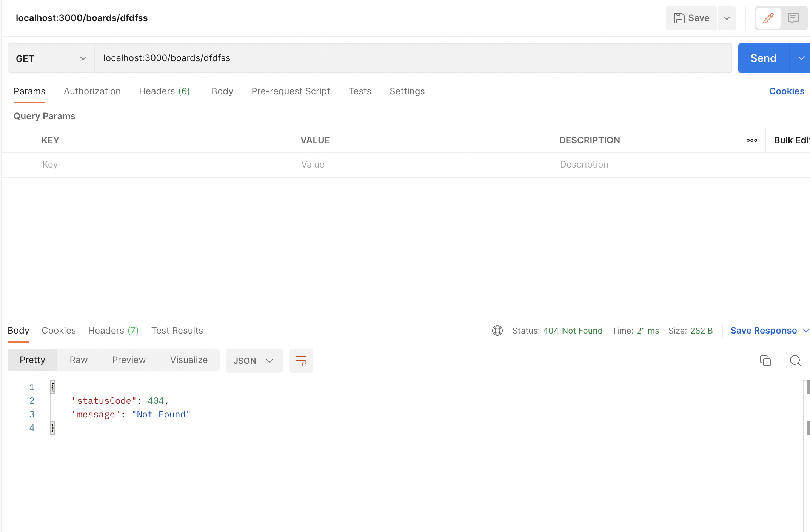Open the comments icon
Image resolution: width=810 pixels, height=532 pixels.
tap(793, 18)
